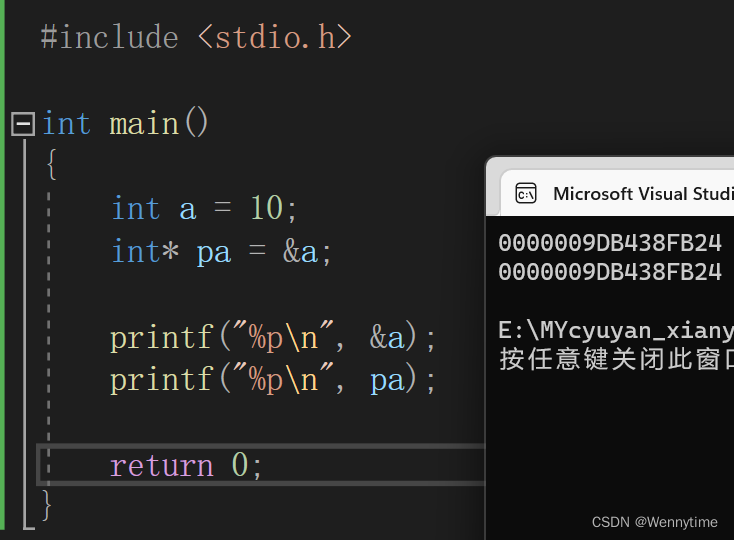Click first console output address 0000009DB438FB24

click(610, 243)
